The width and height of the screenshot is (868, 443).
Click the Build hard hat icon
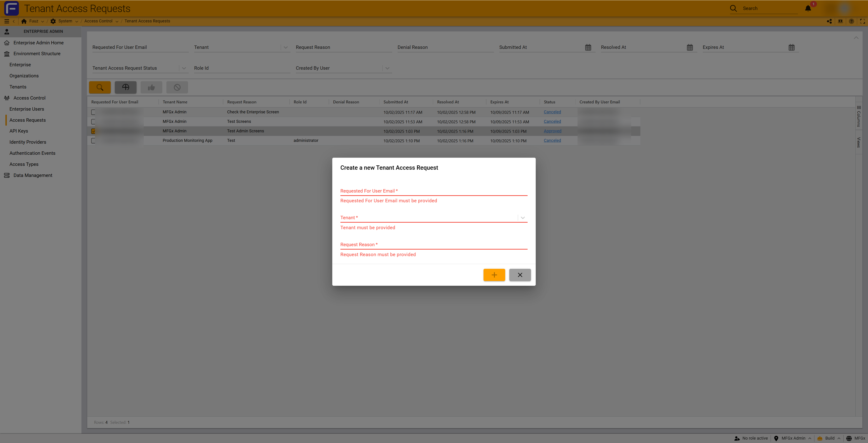820,438
